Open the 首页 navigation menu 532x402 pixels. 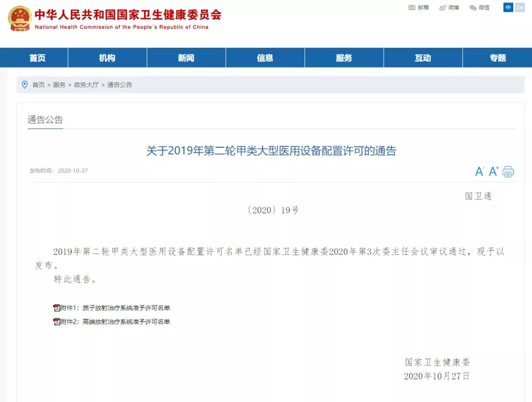point(38,58)
